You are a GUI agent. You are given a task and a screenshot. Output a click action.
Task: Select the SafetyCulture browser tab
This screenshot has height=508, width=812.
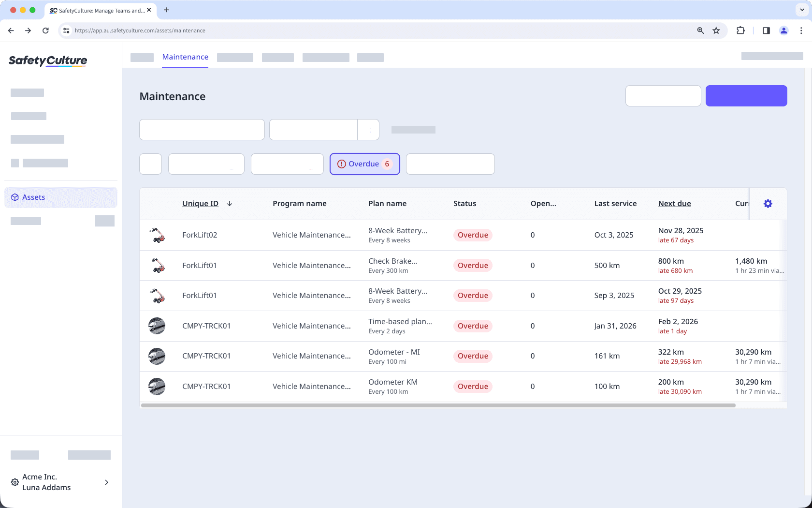[97, 10]
